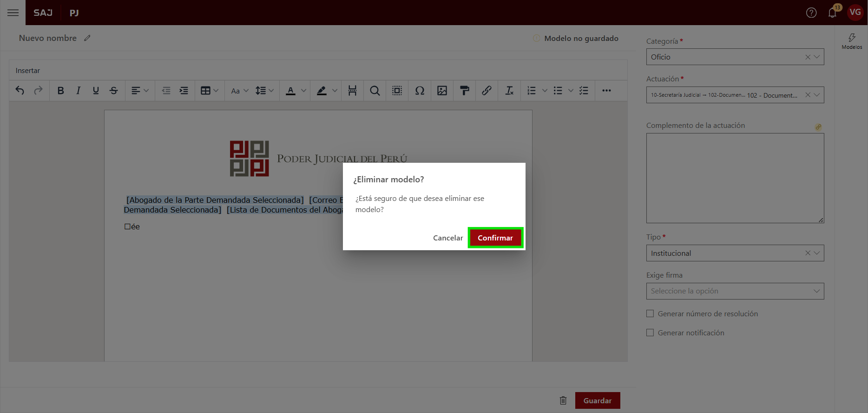868x413 pixels.
Task: Expand the Categoría dropdown
Action: pos(817,57)
